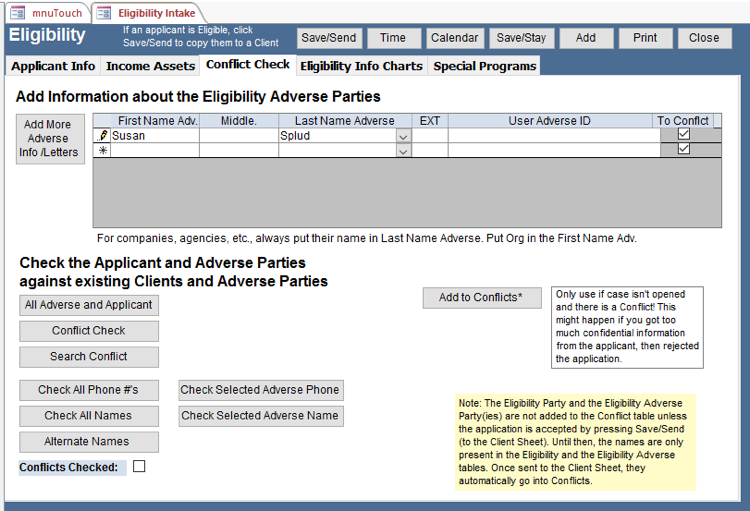The image size is (750, 511).
Task: Open the Eligibility Info Charts tab
Action: tap(361, 66)
